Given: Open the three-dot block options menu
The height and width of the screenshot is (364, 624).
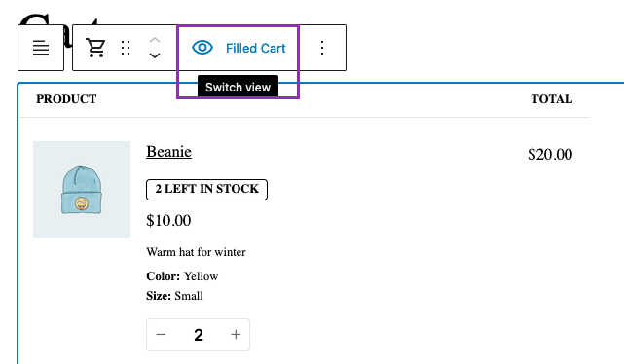Looking at the screenshot, I should click(322, 48).
